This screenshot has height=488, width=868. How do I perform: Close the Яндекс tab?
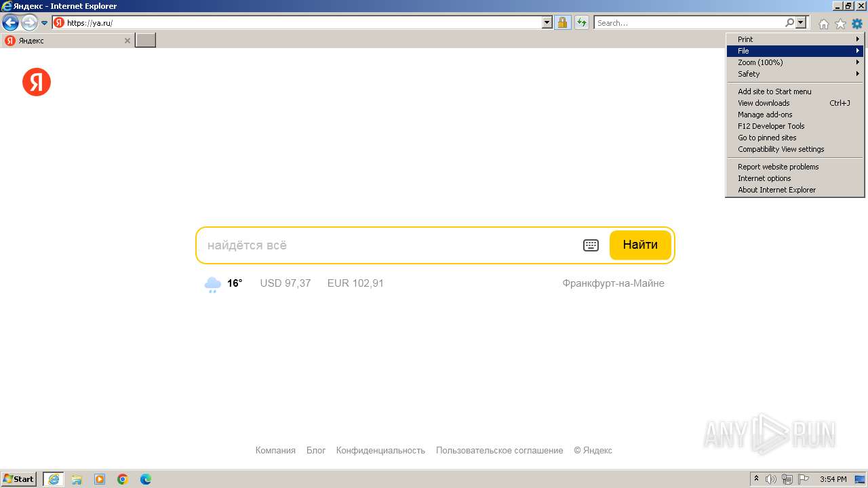pos(127,41)
